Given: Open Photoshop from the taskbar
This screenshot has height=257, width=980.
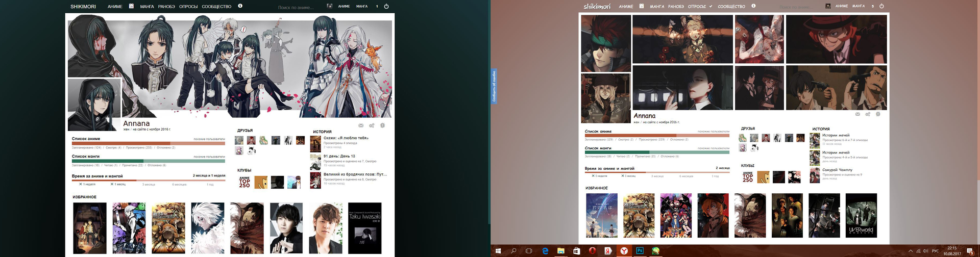Looking at the screenshot, I should [x=640, y=251].
